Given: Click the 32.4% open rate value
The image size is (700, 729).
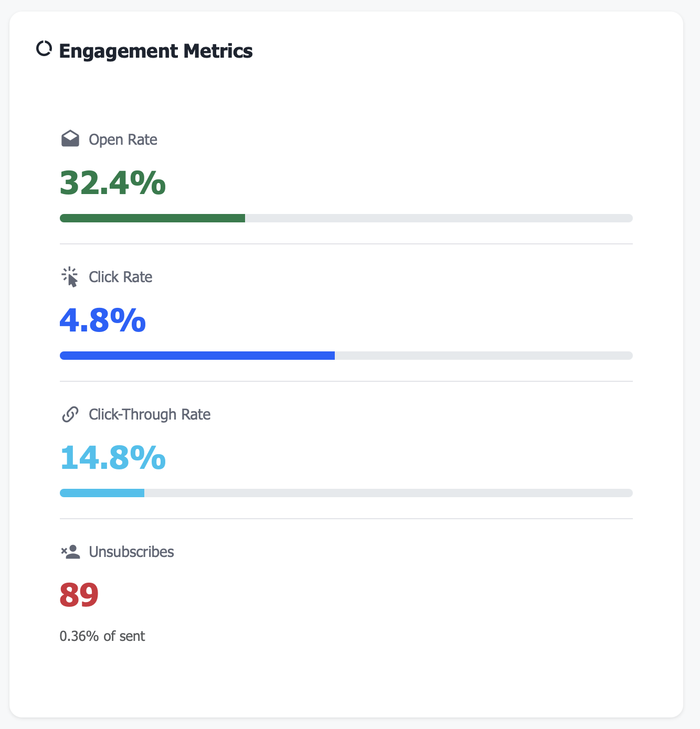Looking at the screenshot, I should click(112, 185).
